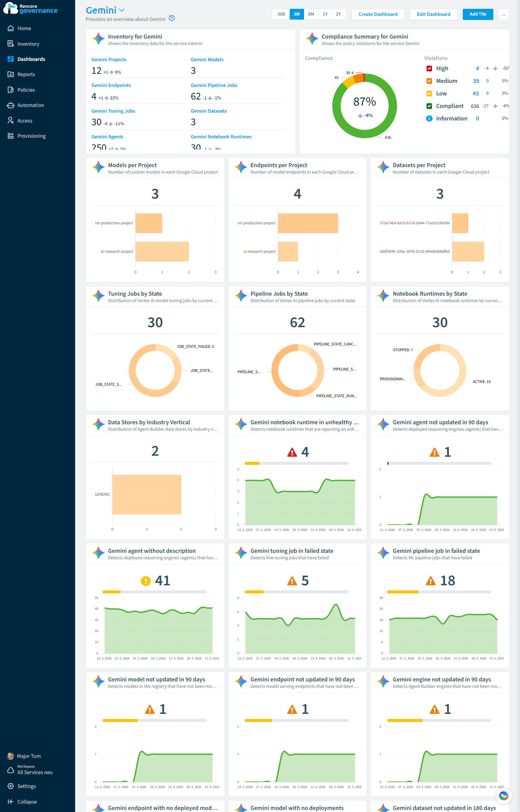The image size is (520, 812).
Task: Click the ACTIVE: 19 notebook runtime label
Action: pyautogui.click(x=481, y=382)
